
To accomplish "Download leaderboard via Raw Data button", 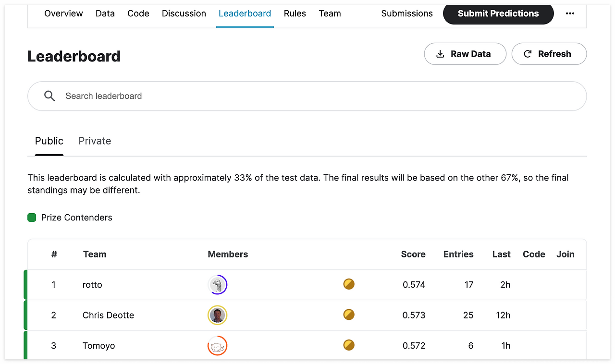I will pos(465,54).
